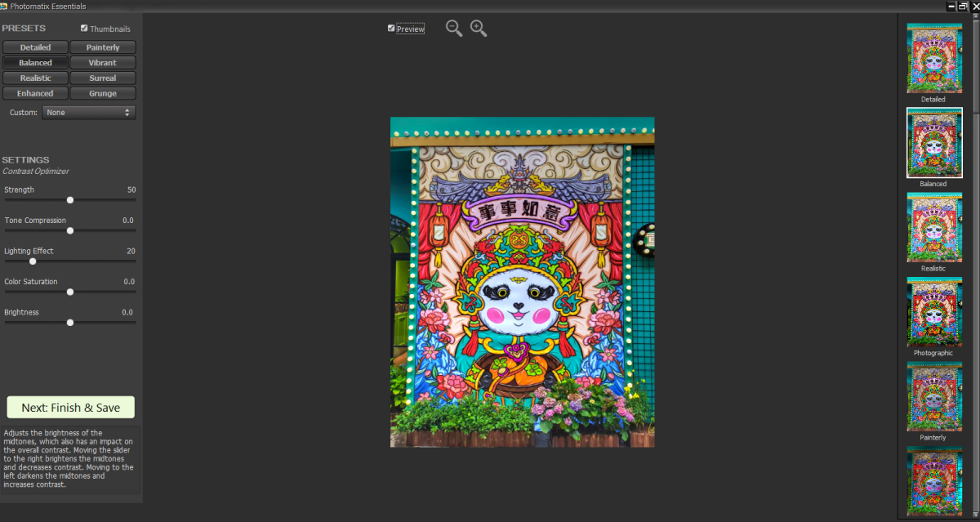This screenshot has width=980, height=522.
Task: Select the Realistic thumbnail preview
Action: tap(934, 227)
